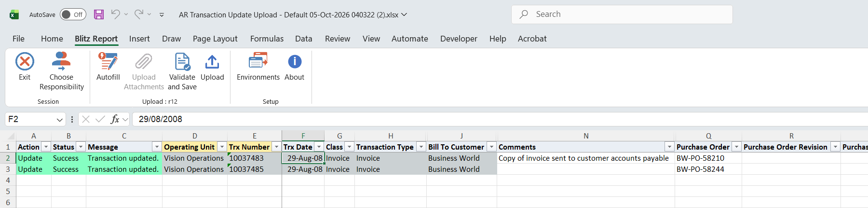The image size is (868, 208).
Task: Switch to the View tab
Action: coord(371,39)
